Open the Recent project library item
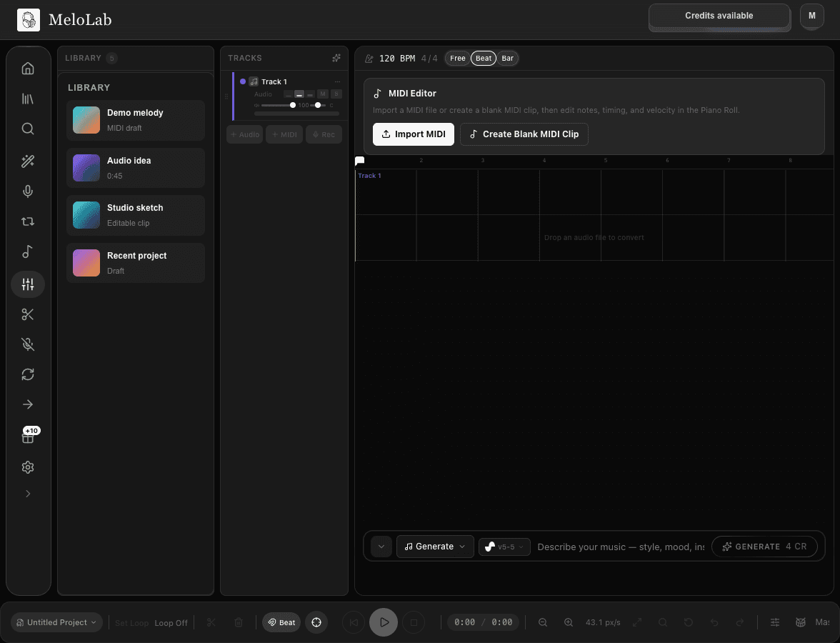Screen dimensions: 840x643 point(136,263)
